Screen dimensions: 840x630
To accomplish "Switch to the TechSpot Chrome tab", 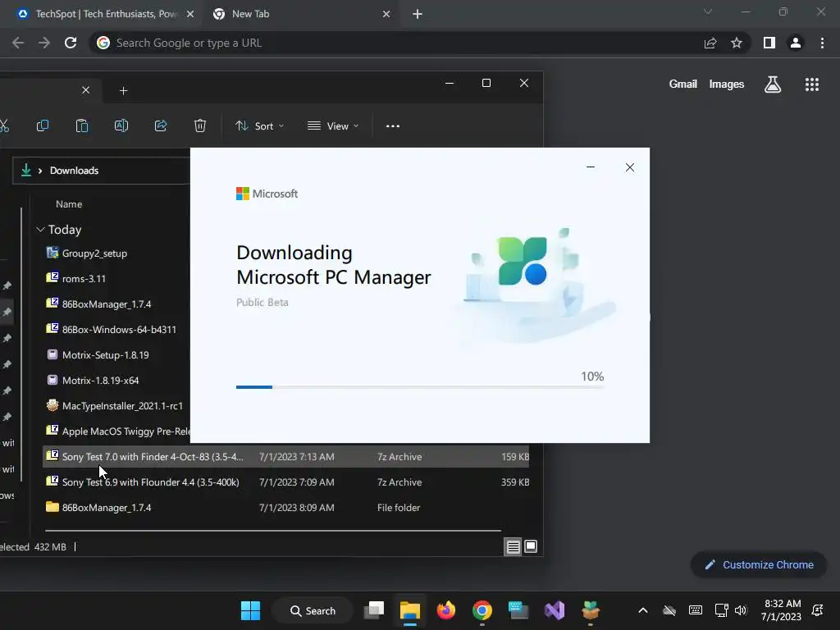I will click(100, 14).
